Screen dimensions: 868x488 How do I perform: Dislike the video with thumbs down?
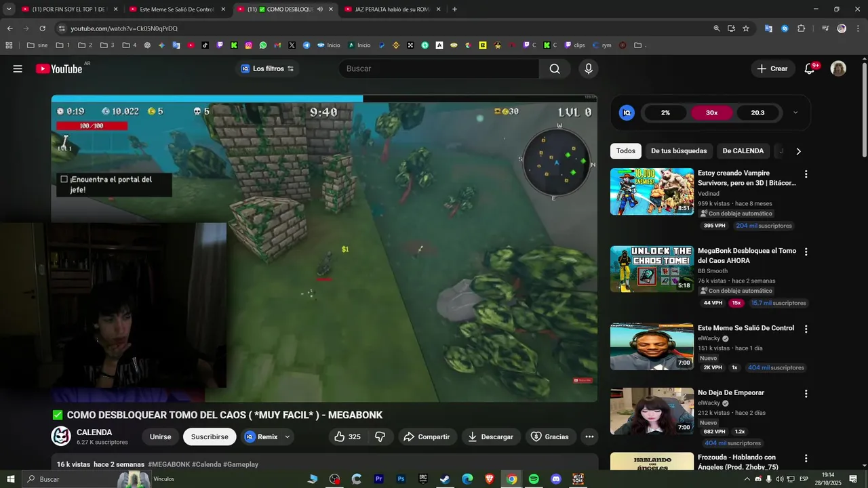[380, 436]
